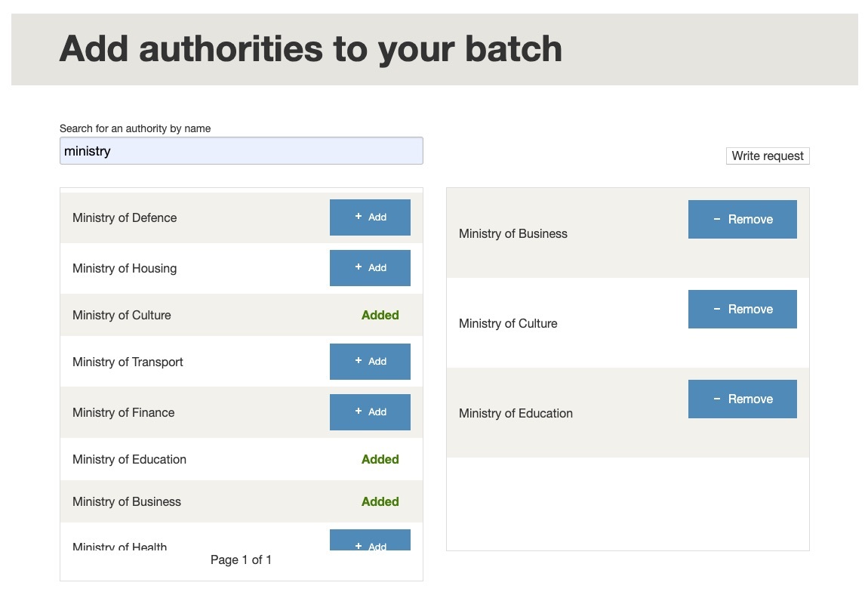Click the Write request button
This screenshot has height=598, width=868.
pyautogui.click(x=768, y=156)
